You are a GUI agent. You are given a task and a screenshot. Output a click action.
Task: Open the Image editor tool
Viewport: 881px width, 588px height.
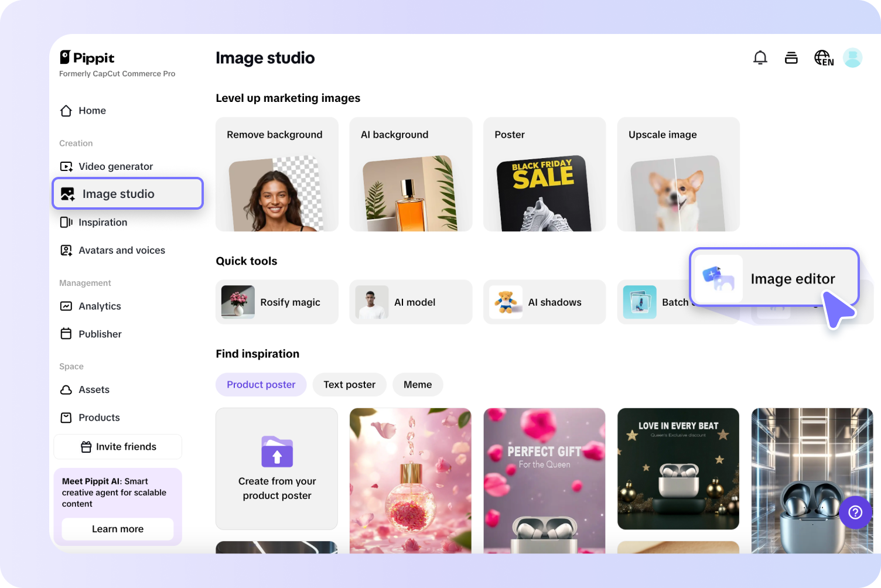click(773, 278)
